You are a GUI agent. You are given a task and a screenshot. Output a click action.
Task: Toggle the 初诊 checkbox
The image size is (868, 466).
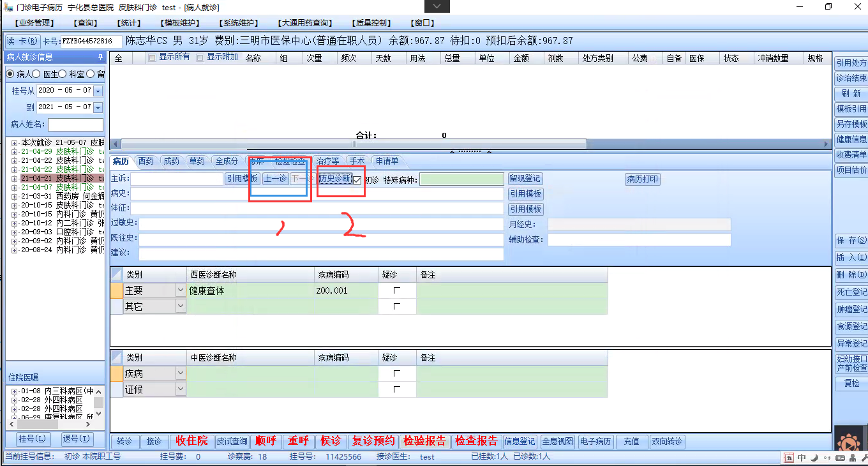357,180
